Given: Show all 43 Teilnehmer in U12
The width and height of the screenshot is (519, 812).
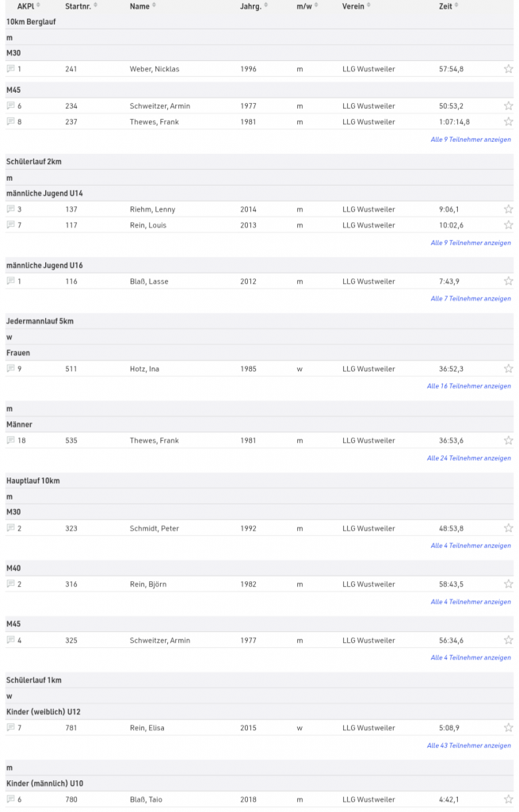Looking at the screenshot, I should coord(468,745).
